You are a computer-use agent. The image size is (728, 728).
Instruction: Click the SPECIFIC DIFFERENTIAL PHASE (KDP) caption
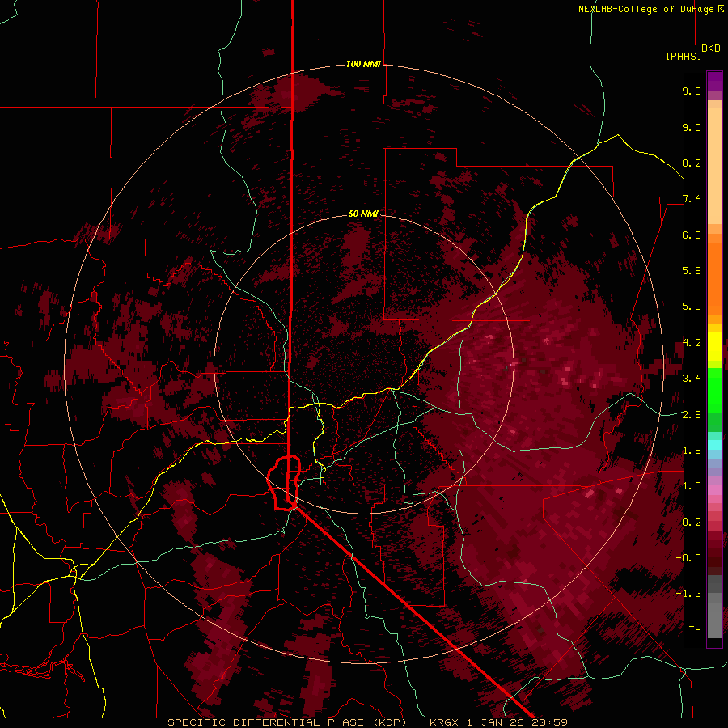point(287,722)
